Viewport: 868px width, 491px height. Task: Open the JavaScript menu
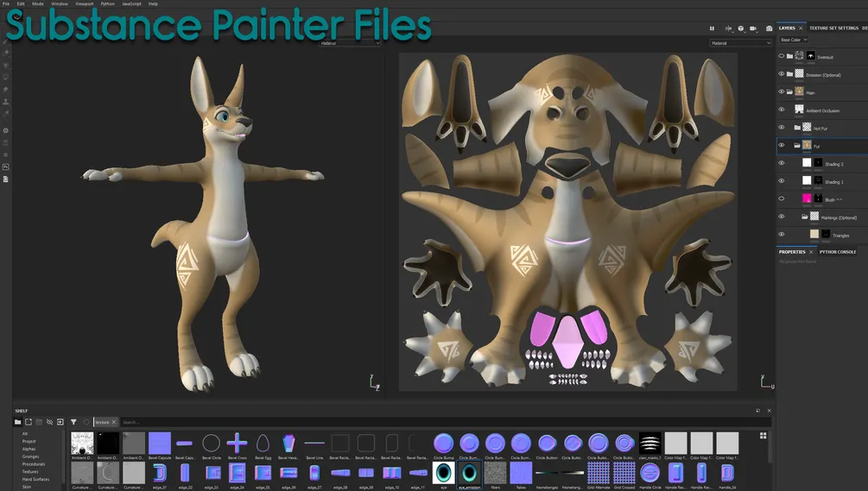(131, 3)
